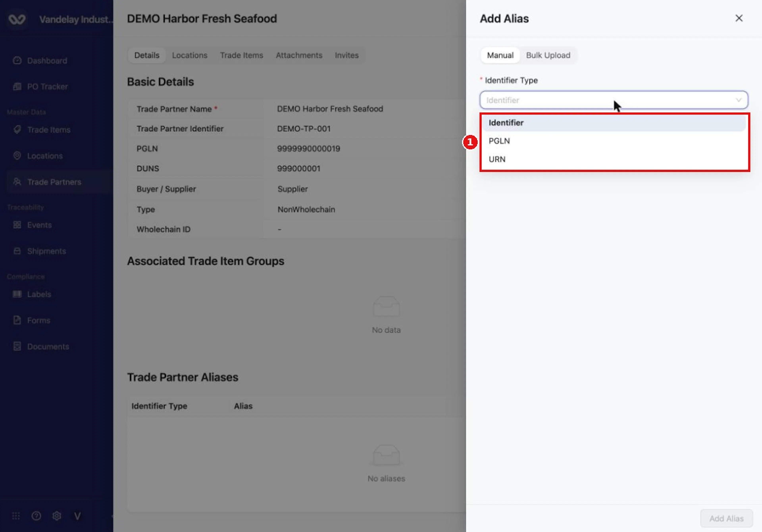Open the Trade Items tab of trade partner
This screenshot has width=762, height=532.
click(241, 55)
